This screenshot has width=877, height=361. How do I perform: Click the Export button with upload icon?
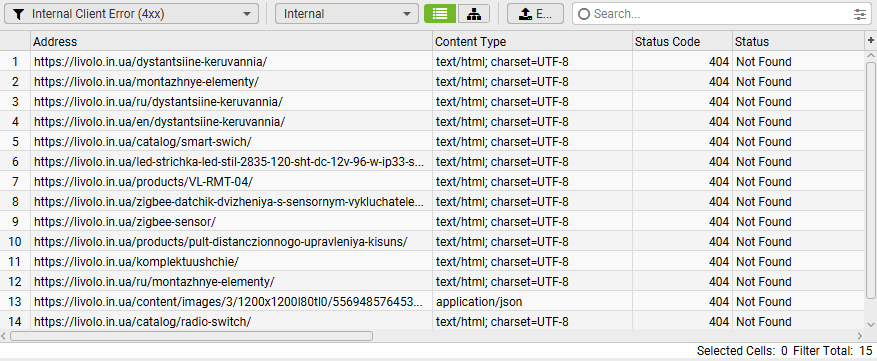[x=535, y=14]
